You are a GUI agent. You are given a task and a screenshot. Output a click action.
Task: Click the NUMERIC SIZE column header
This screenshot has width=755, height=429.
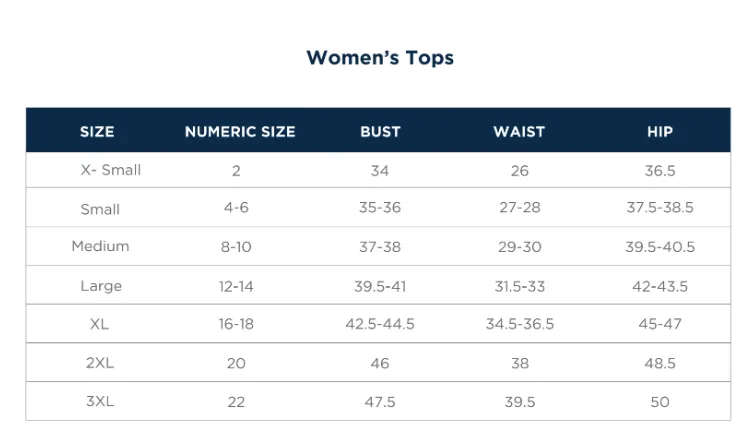(x=240, y=132)
